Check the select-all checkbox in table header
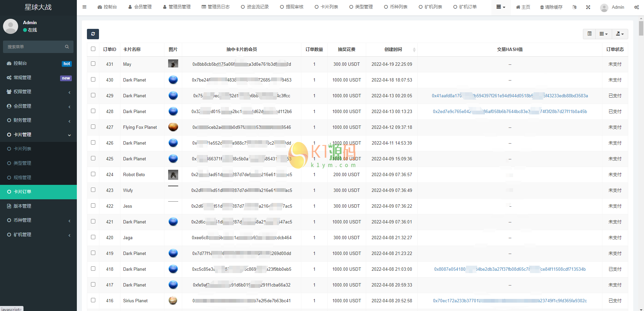 93,49
